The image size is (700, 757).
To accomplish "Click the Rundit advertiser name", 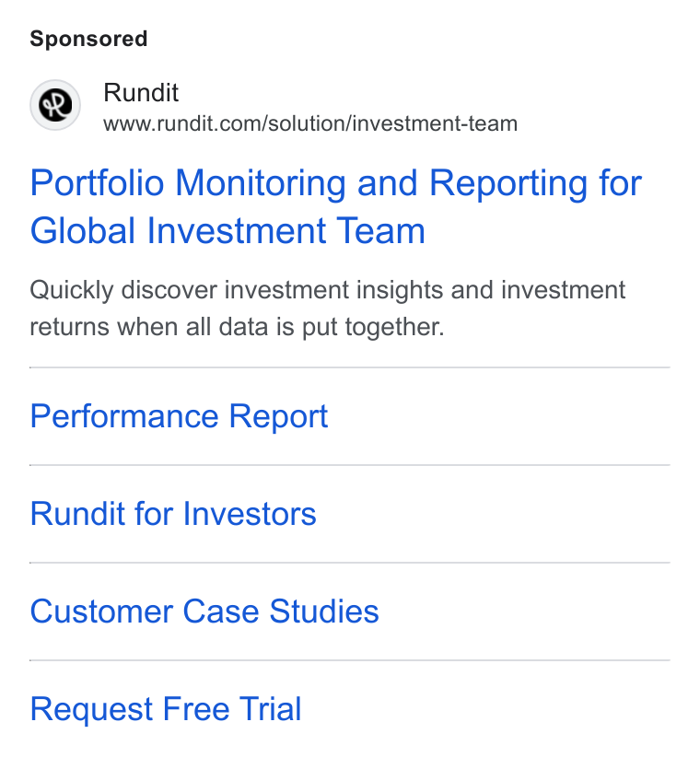I will tap(141, 92).
